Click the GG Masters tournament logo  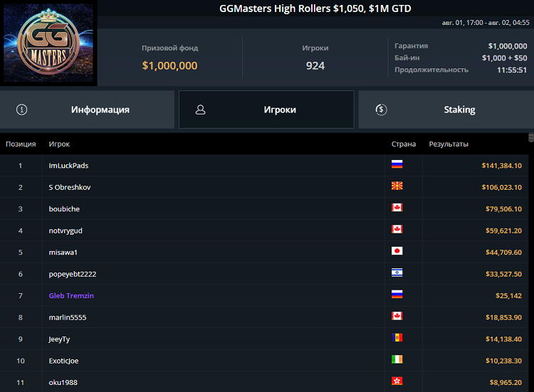[49, 44]
